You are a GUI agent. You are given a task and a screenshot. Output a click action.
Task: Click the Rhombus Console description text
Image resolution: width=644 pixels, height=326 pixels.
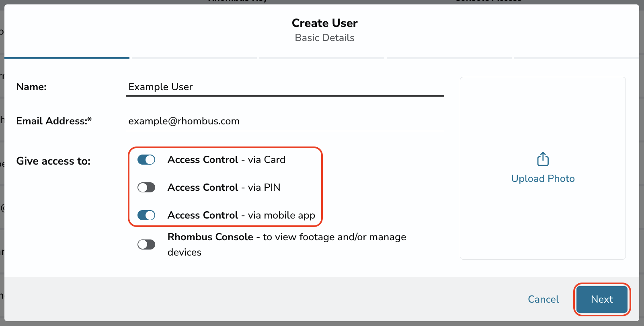coord(287,244)
